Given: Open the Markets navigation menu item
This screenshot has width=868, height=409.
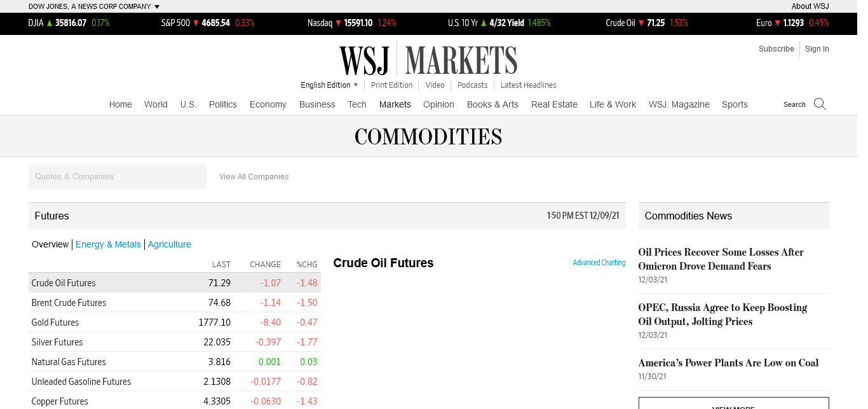Looking at the screenshot, I should click(x=395, y=104).
